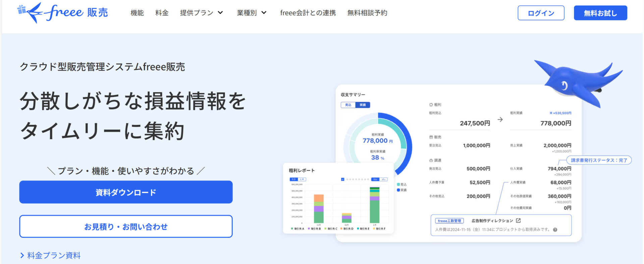Click the 資料ダウンロード button
This screenshot has height=264, width=644.
pos(126,192)
